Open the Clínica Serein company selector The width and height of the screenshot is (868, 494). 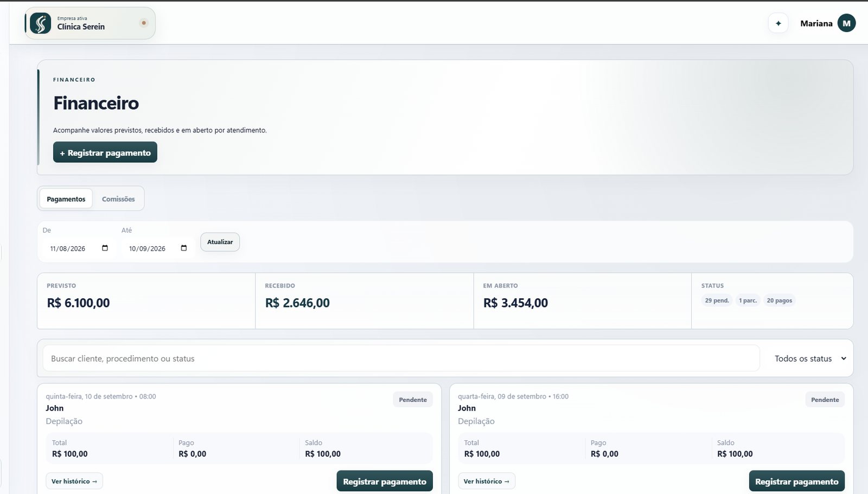click(x=90, y=23)
